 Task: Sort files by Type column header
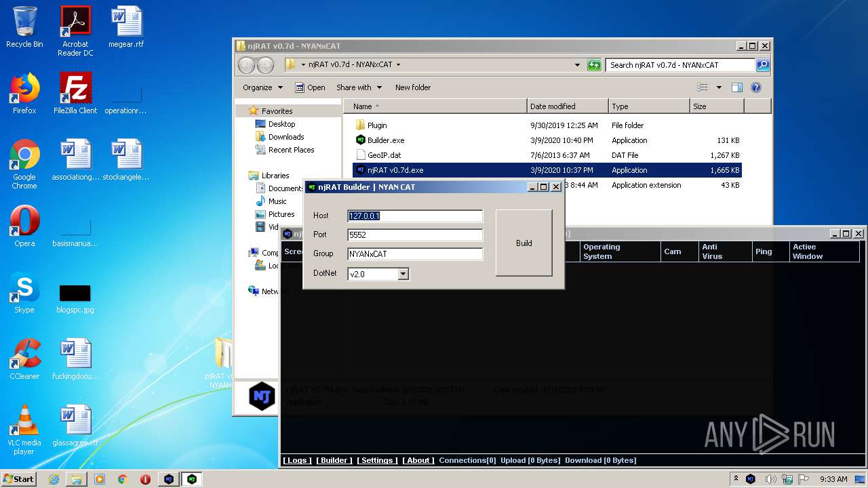pyautogui.click(x=648, y=106)
